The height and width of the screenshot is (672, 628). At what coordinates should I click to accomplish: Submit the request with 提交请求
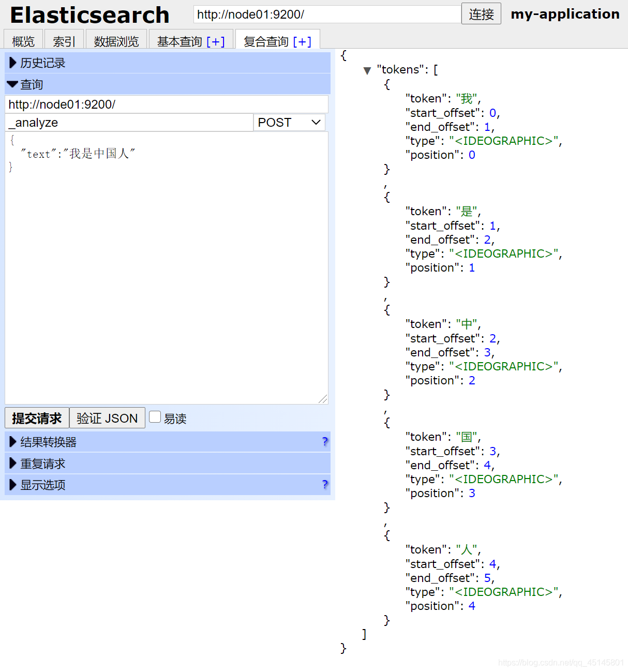(x=37, y=418)
